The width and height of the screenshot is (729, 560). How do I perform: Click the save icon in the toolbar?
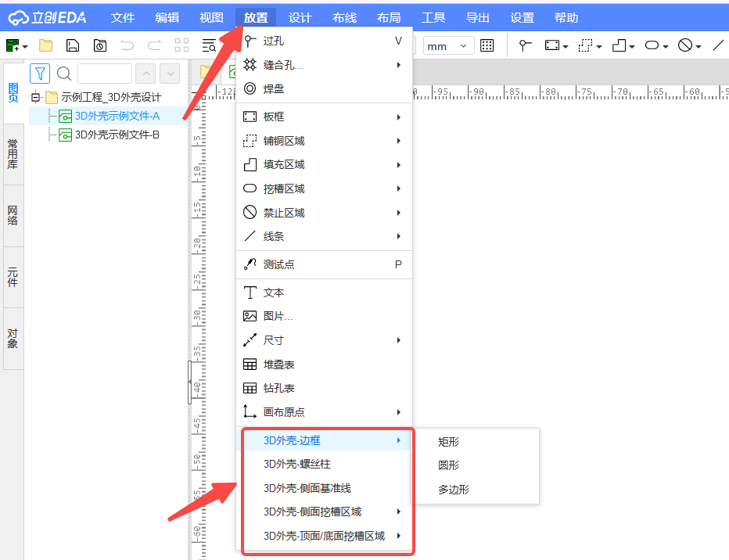[x=72, y=46]
